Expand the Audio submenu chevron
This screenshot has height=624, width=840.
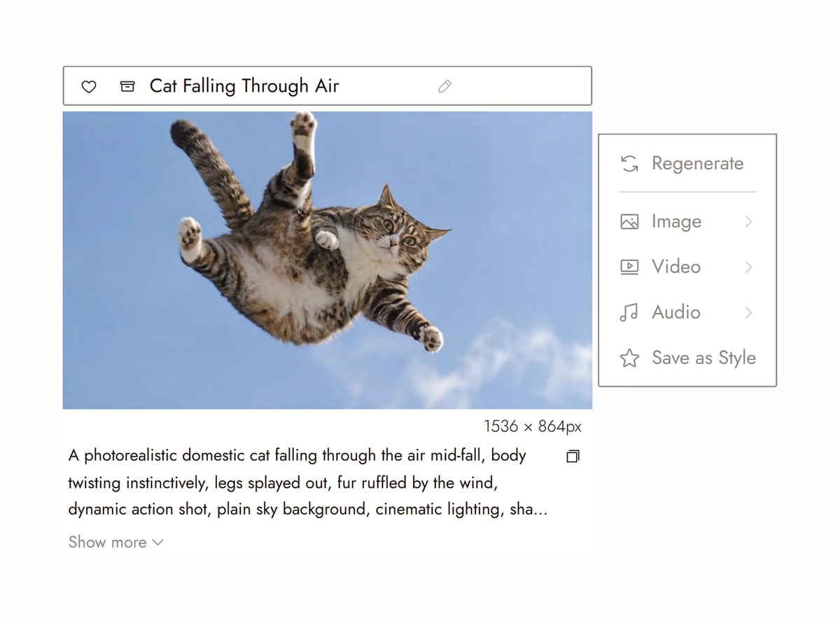tap(748, 312)
